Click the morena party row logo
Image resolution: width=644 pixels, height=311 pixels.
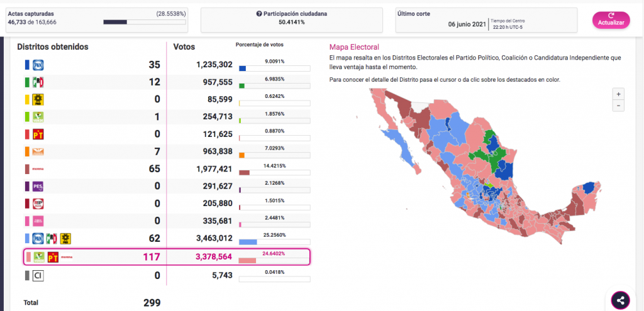pyautogui.click(x=37, y=169)
